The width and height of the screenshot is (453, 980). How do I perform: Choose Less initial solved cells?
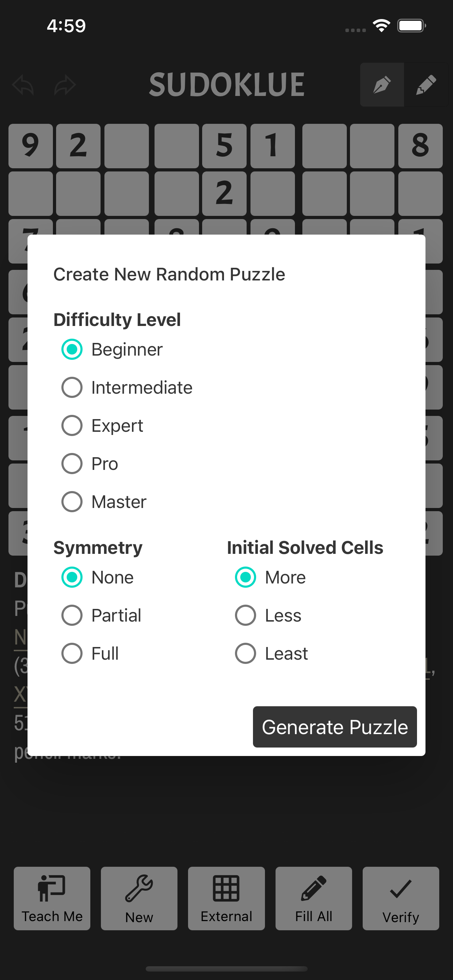tap(246, 615)
